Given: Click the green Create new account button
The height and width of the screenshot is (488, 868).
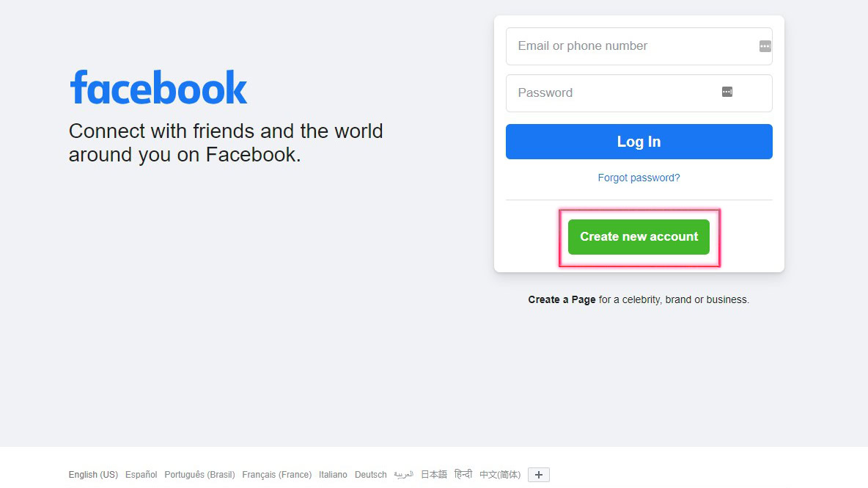Looking at the screenshot, I should click(x=639, y=237).
